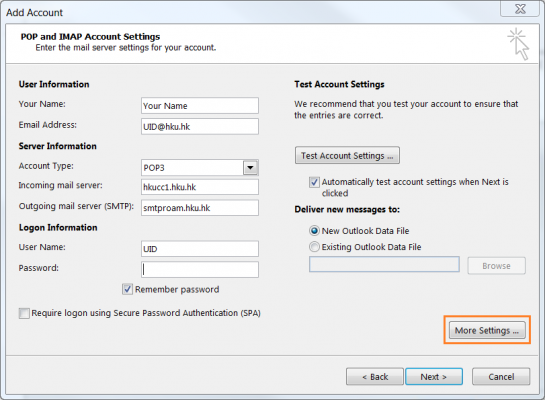Image resolution: width=545 pixels, height=400 pixels.
Task: Enable Require logon using SPA checkbox
Action: click(24, 313)
